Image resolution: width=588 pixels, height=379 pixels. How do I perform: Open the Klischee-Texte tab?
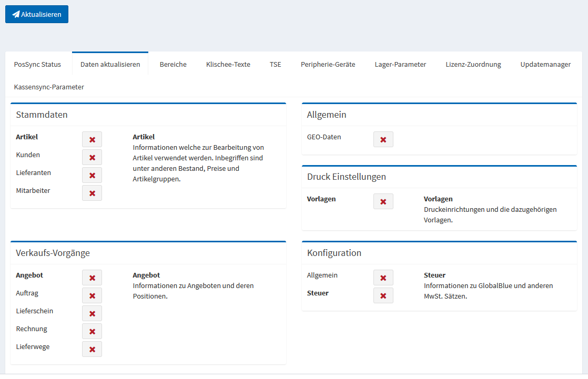pos(228,65)
